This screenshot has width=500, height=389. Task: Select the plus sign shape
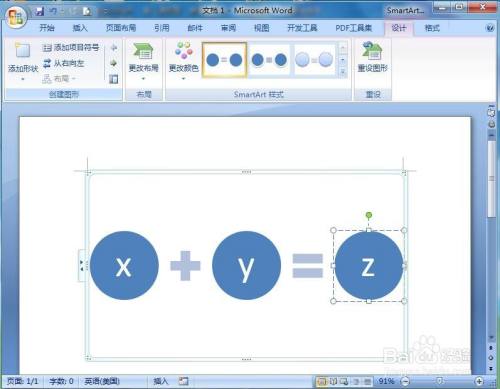185,265
